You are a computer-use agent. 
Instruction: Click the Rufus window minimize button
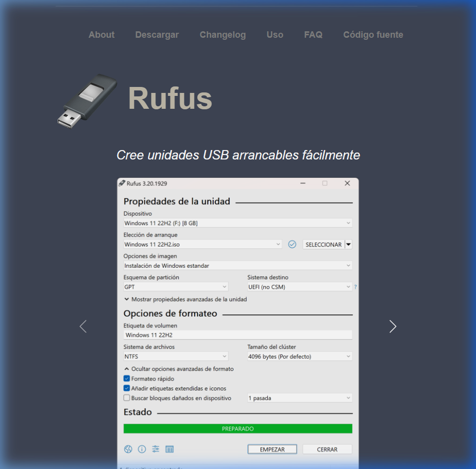click(x=303, y=183)
